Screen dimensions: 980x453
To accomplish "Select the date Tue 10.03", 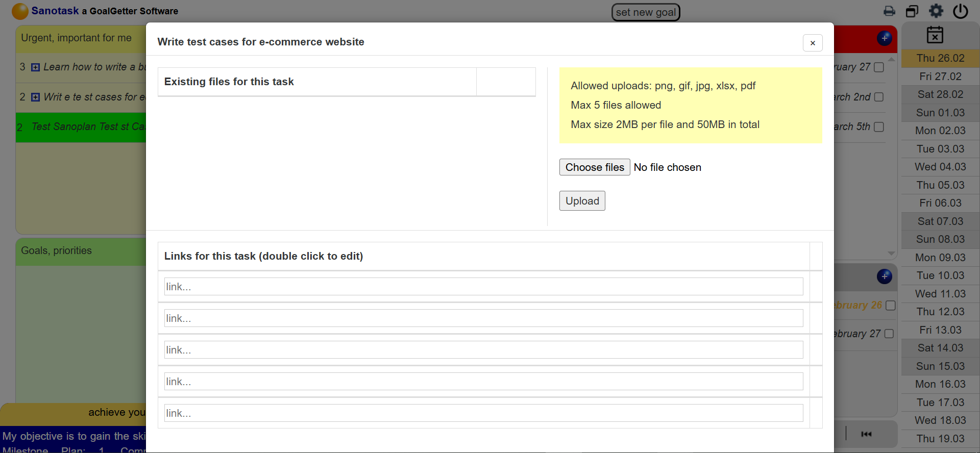I will click(x=940, y=275).
